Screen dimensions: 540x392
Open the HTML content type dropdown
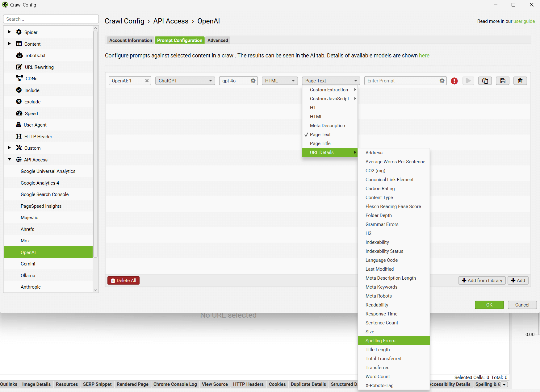[x=280, y=81]
